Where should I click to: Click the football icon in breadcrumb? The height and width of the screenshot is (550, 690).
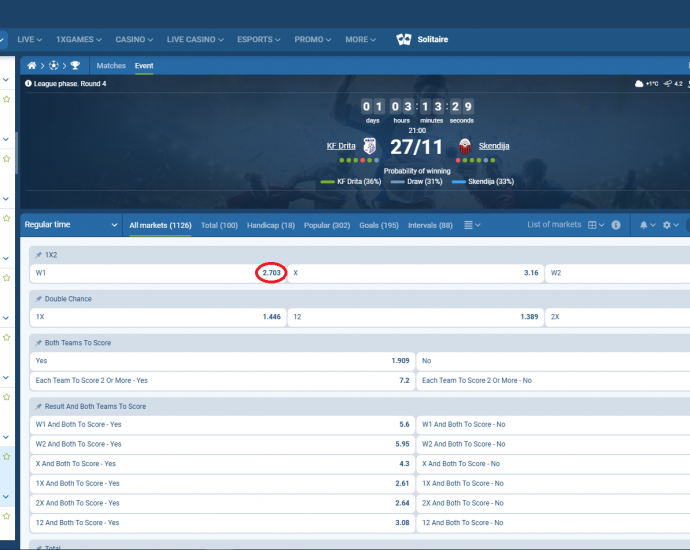54,66
